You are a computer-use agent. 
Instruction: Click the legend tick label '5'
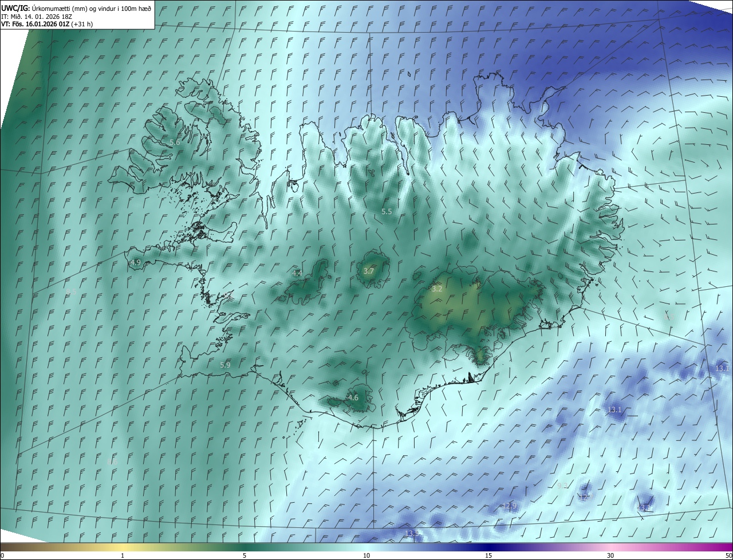tap(245, 555)
